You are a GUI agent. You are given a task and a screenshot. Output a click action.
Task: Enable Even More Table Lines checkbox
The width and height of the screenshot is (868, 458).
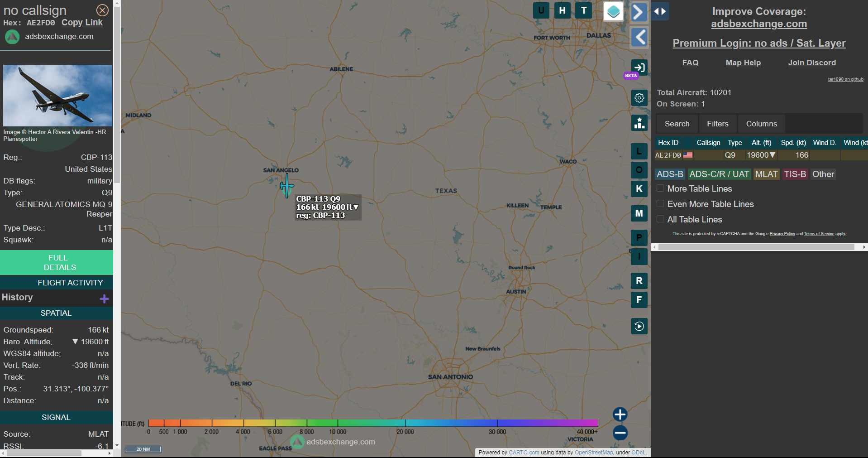(x=660, y=204)
